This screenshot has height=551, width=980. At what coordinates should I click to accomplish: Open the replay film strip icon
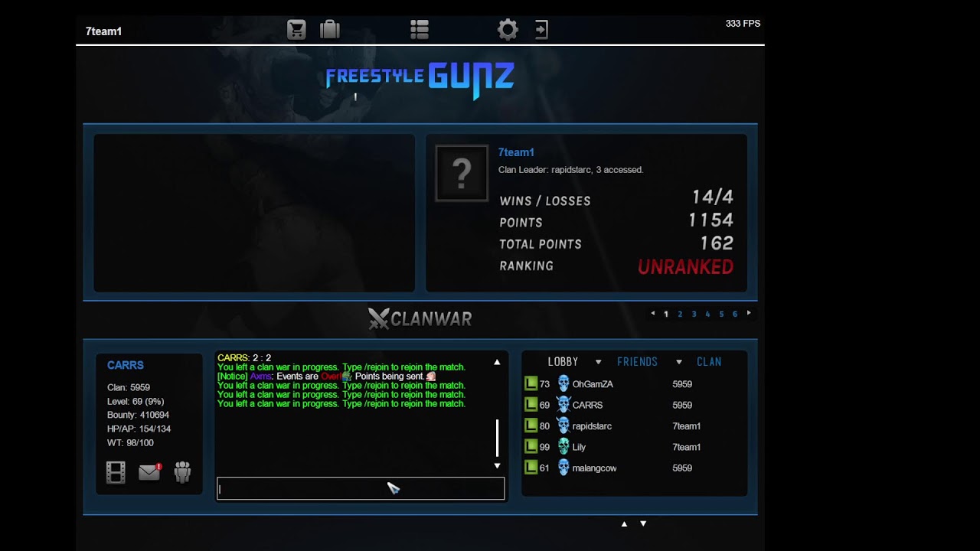coord(116,472)
